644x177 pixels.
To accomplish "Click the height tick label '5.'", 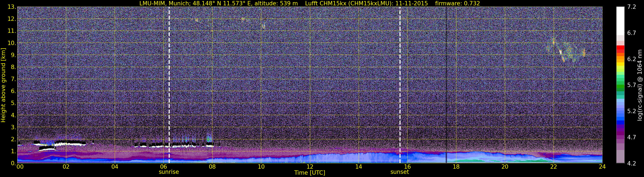I will [13, 103].
